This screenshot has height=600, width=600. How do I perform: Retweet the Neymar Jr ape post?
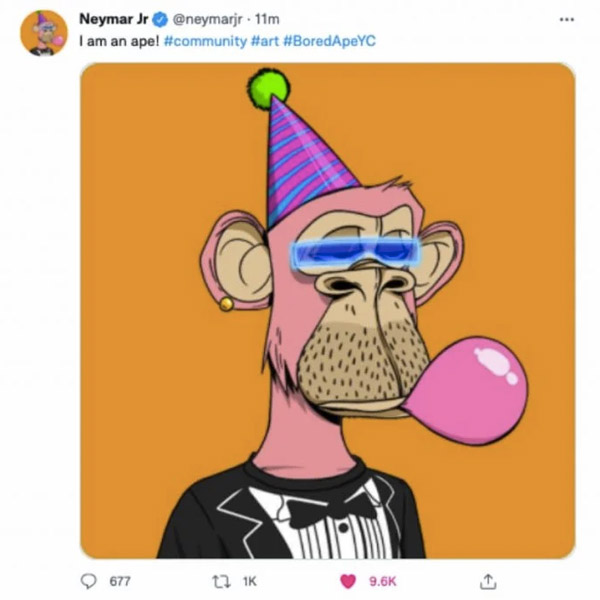tap(222, 582)
